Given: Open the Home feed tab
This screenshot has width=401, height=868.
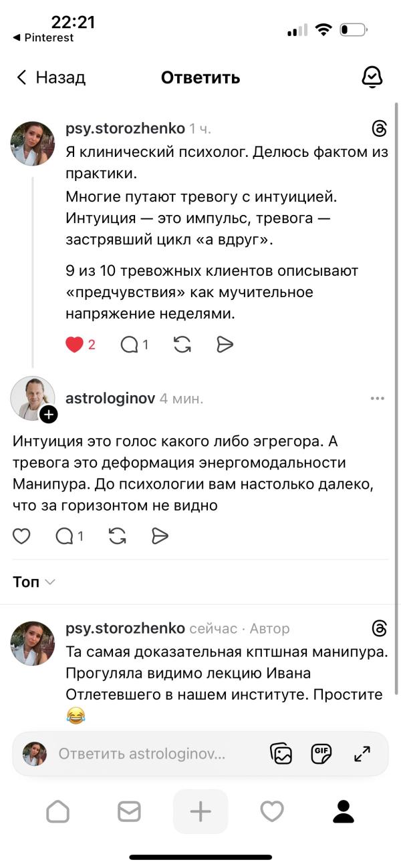Looking at the screenshot, I should click(x=58, y=811).
